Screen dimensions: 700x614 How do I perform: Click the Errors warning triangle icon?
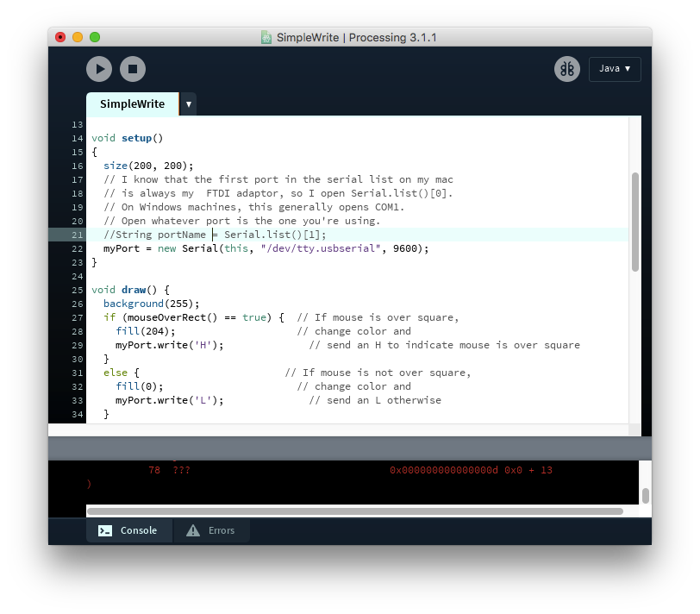click(193, 530)
